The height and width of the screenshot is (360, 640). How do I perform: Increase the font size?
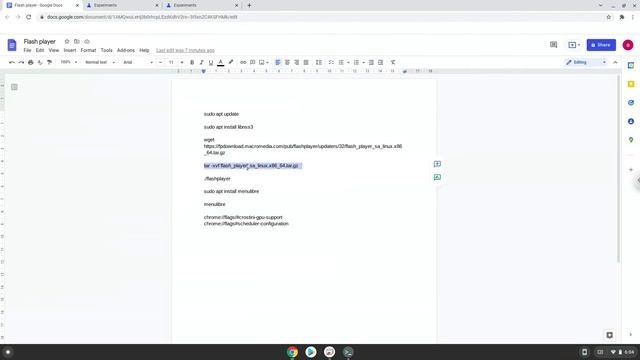pos(182,62)
